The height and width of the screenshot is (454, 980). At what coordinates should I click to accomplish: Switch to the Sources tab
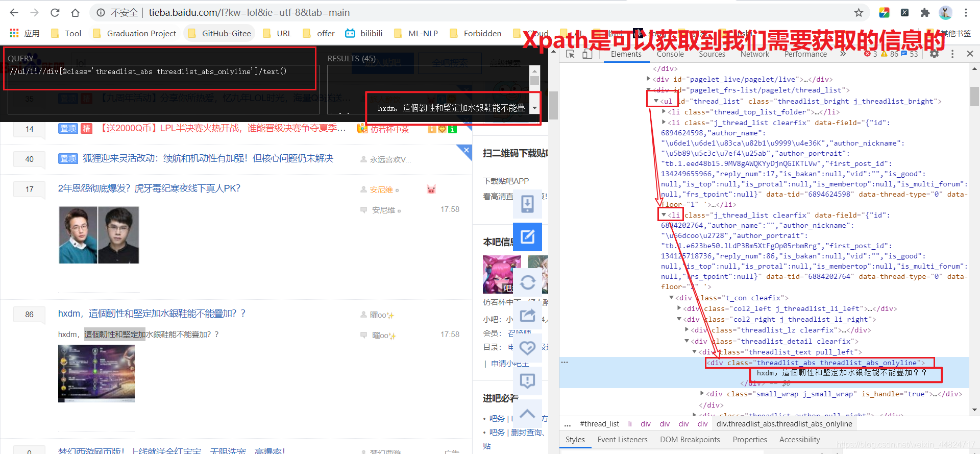click(x=712, y=54)
